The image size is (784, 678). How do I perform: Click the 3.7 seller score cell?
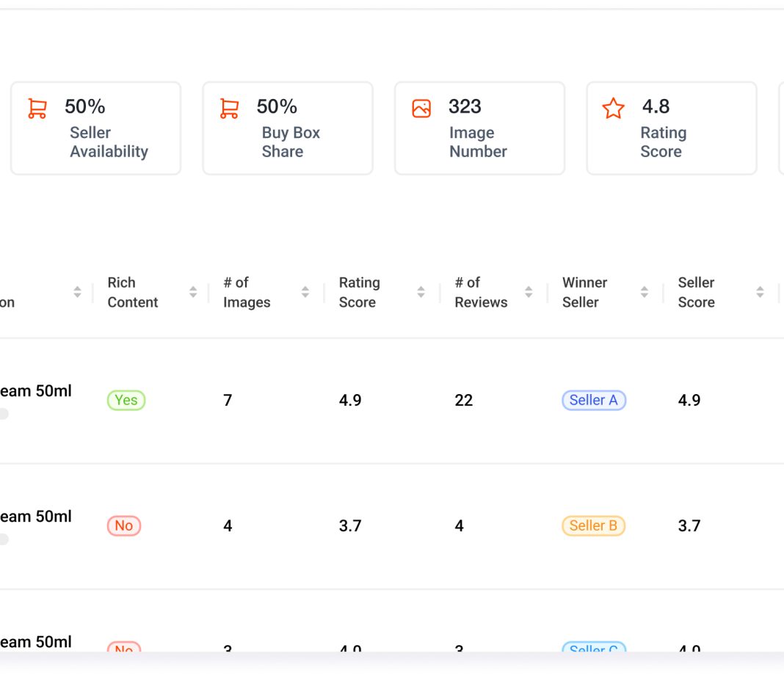tap(689, 525)
